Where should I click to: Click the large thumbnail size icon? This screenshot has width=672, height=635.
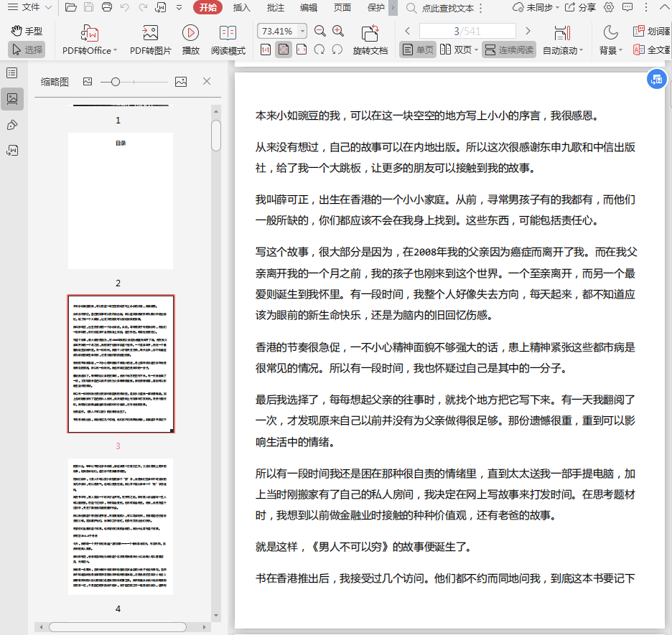[x=181, y=82]
